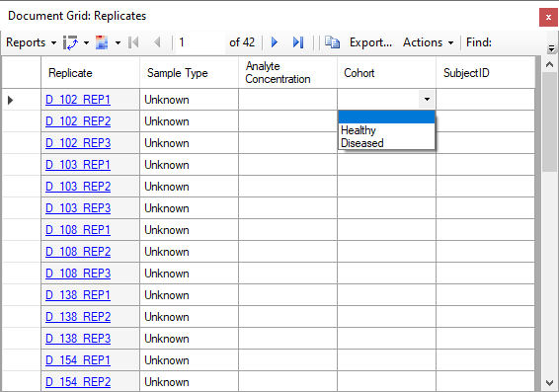Open the D_138_REP2 replicate link
559x392 pixels.
click(x=78, y=317)
